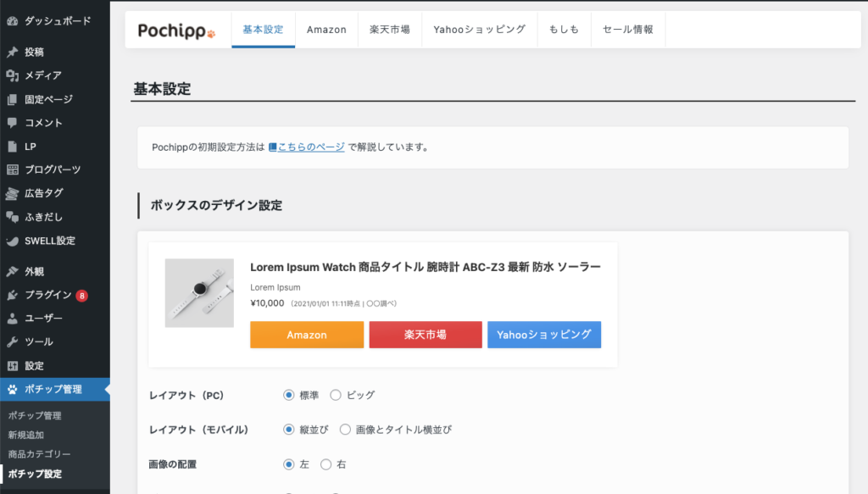Click the red 楽天市場 preview button
Screen dimensions: 868x494
[426, 335]
